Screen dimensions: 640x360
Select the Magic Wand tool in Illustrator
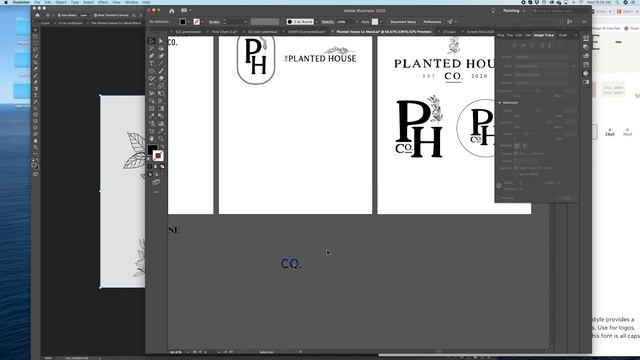click(x=151, y=48)
